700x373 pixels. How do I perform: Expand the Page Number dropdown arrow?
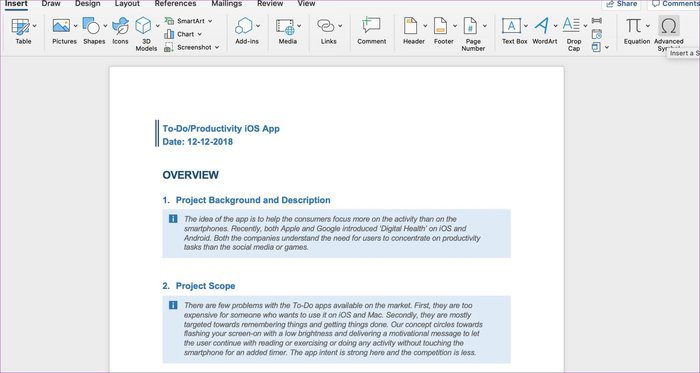(x=484, y=26)
